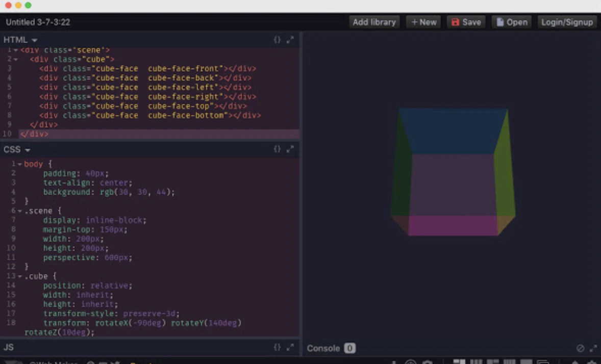Click the position: relative declaration
The image size is (601, 364).
pos(88,286)
